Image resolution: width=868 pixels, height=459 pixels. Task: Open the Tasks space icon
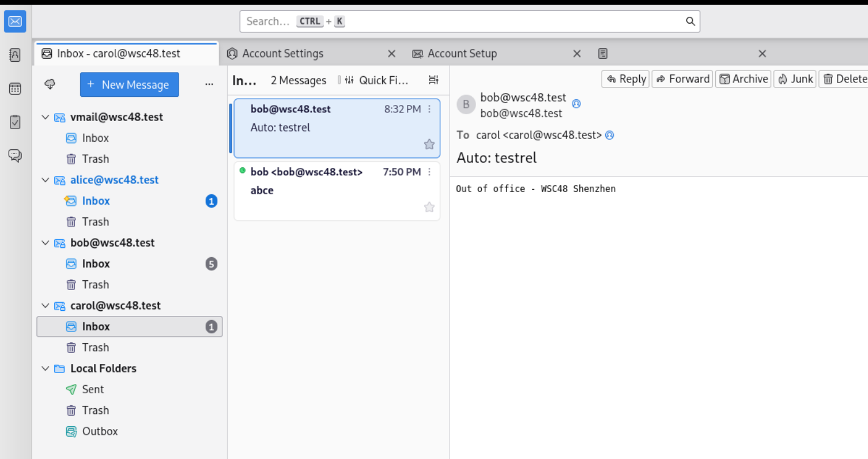(x=15, y=122)
